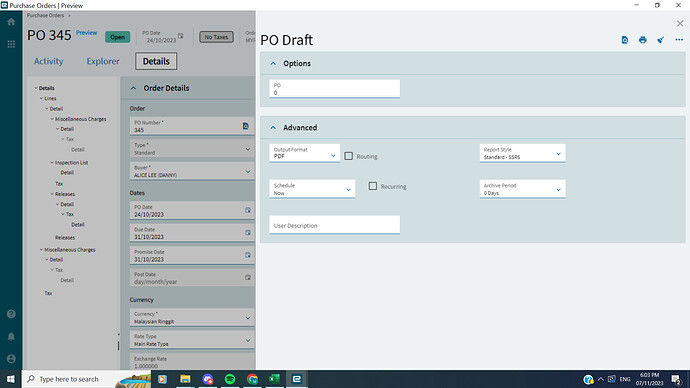
Task: Collapse the Options section
Action: click(x=273, y=63)
